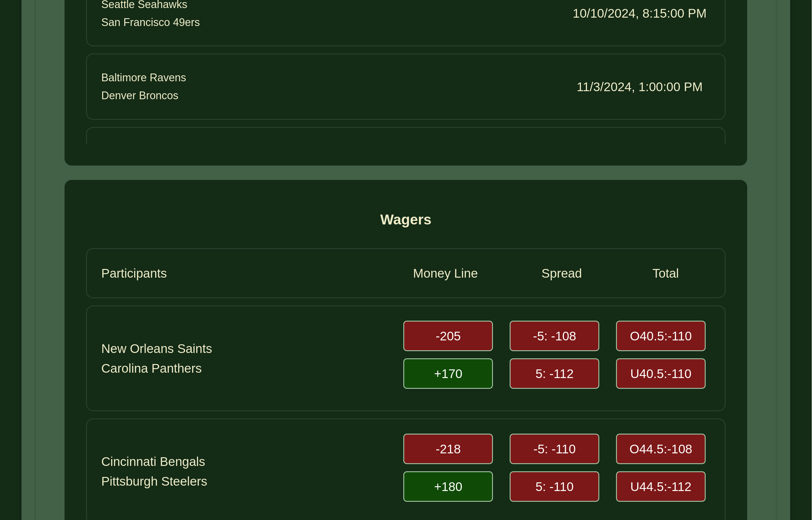Select Steelers +180 money line wager
The image size is (812, 520).
(x=448, y=487)
